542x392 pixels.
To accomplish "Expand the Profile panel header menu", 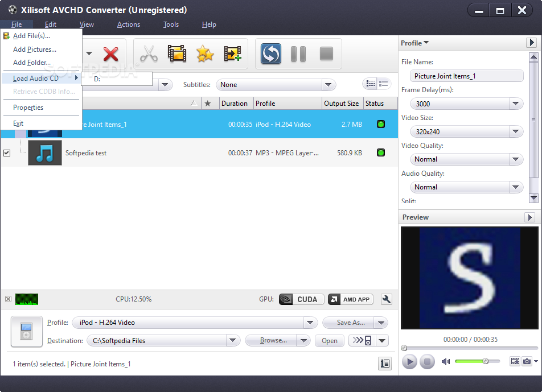I will (415, 43).
